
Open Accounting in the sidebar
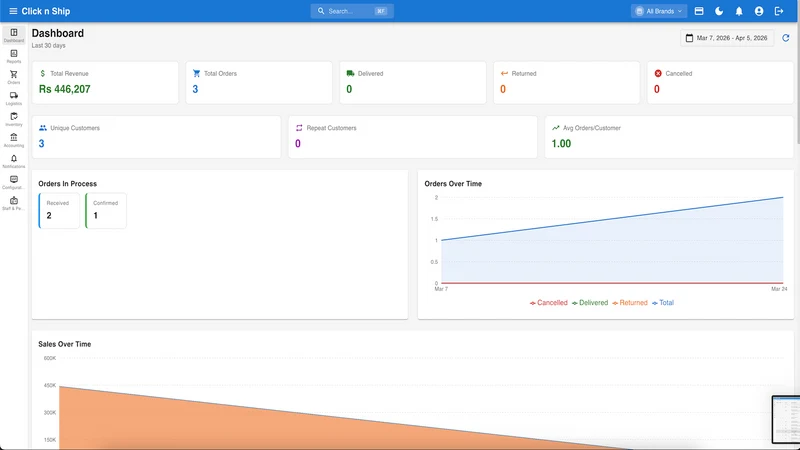[x=14, y=140]
